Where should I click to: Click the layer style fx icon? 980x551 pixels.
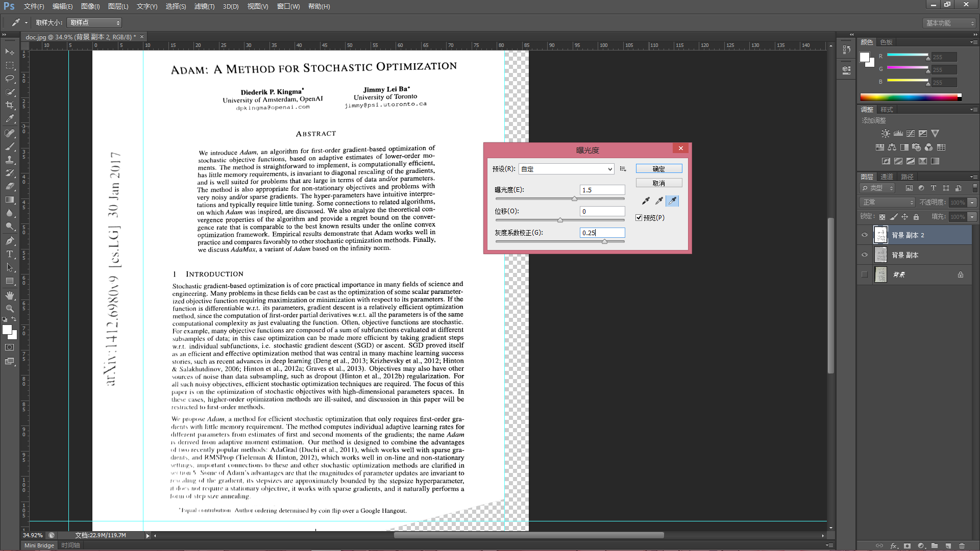(894, 545)
